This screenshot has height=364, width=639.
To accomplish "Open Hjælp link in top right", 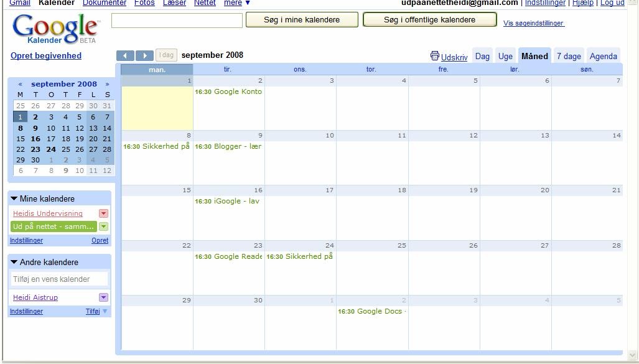I will tap(583, 3).
